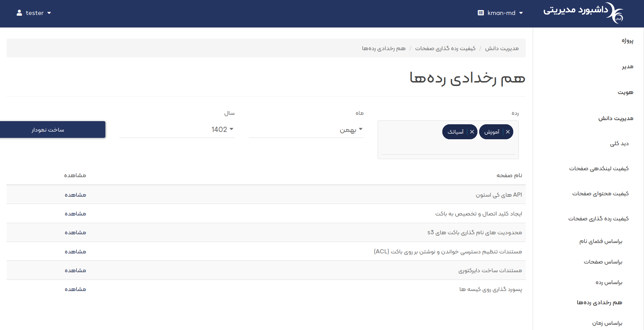This screenshot has height=330, width=644.
Task: Open هویت in the sidebar
Action: 625,92
